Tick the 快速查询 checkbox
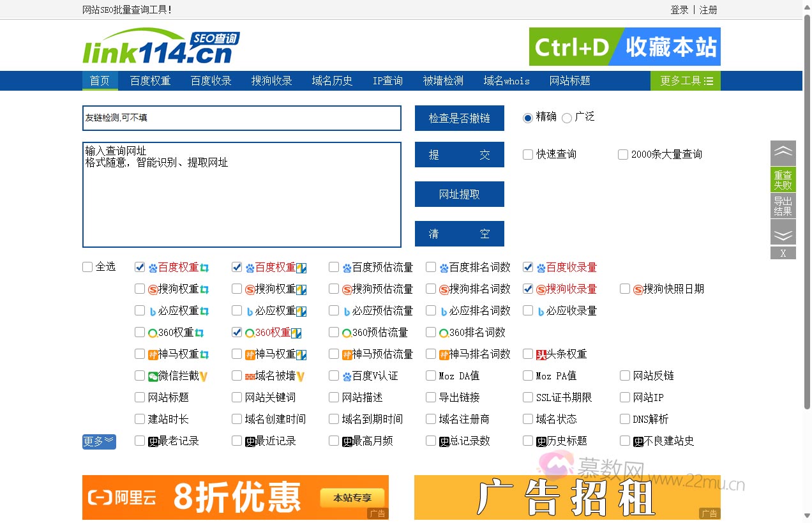The width and height of the screenshot is (812, 523). pos(528,155)
